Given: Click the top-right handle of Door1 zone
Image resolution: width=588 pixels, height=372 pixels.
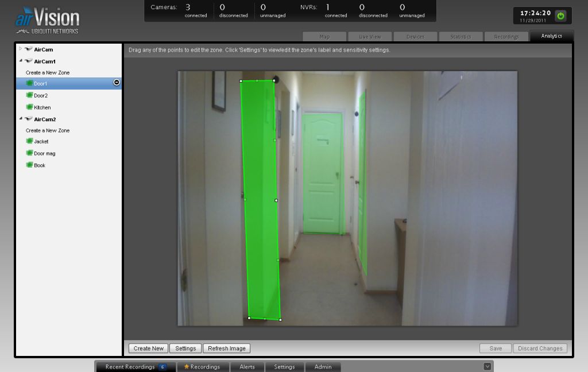Looking at the screenshot, I should click(274, 80).
